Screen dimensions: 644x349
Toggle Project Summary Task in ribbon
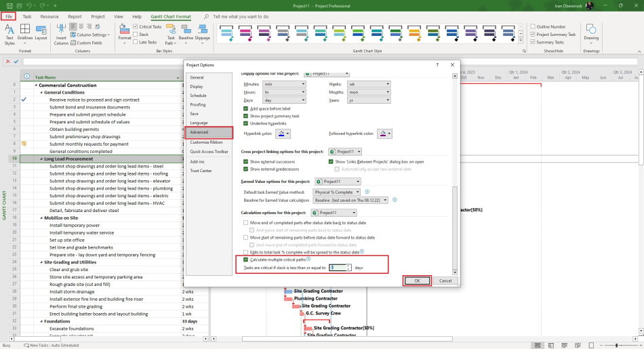point(533,35)
